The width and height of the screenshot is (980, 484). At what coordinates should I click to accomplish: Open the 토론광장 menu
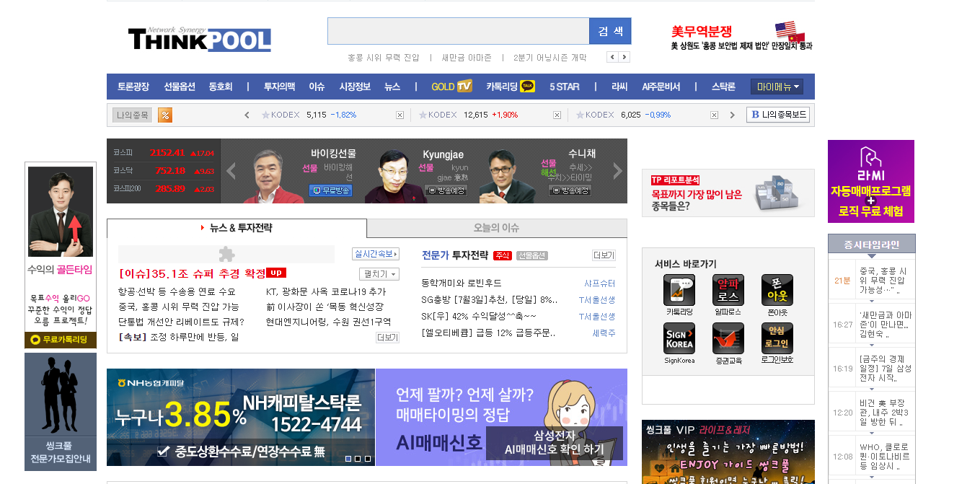(133, 87)
